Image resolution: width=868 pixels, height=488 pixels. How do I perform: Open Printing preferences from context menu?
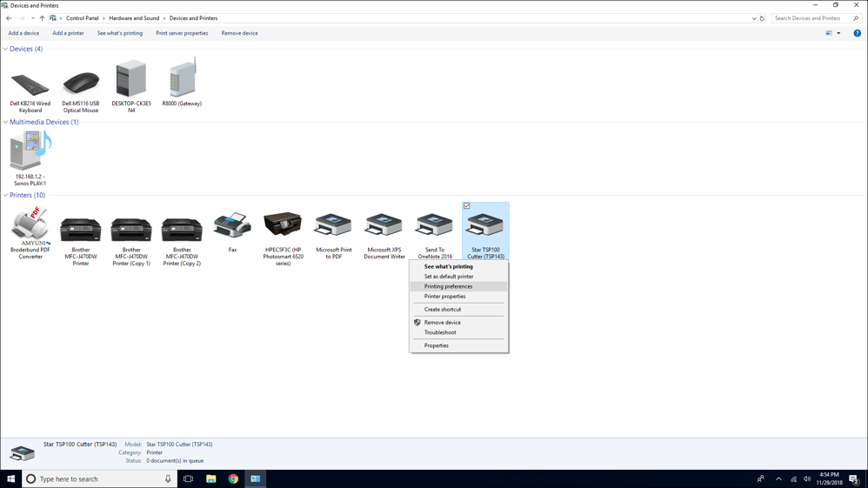[449, 286]
